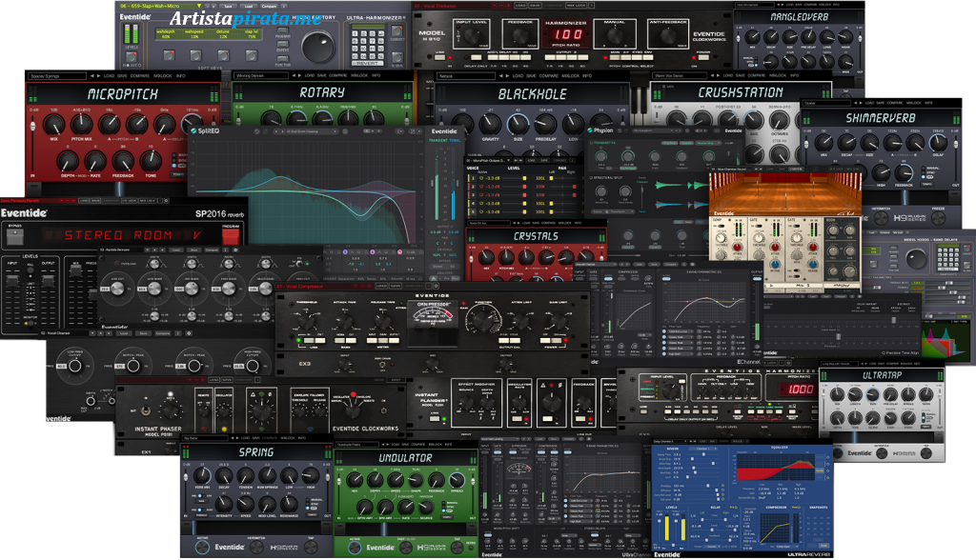This screenshot has width=976, height=560.
Task: Click the redo arrow icon in SplitEQ
Action: (x=265, y=131)
